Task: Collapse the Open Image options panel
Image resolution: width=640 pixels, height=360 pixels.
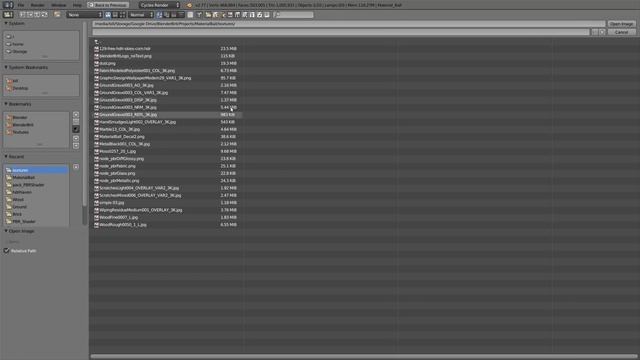Action: [x=6, y=231]
